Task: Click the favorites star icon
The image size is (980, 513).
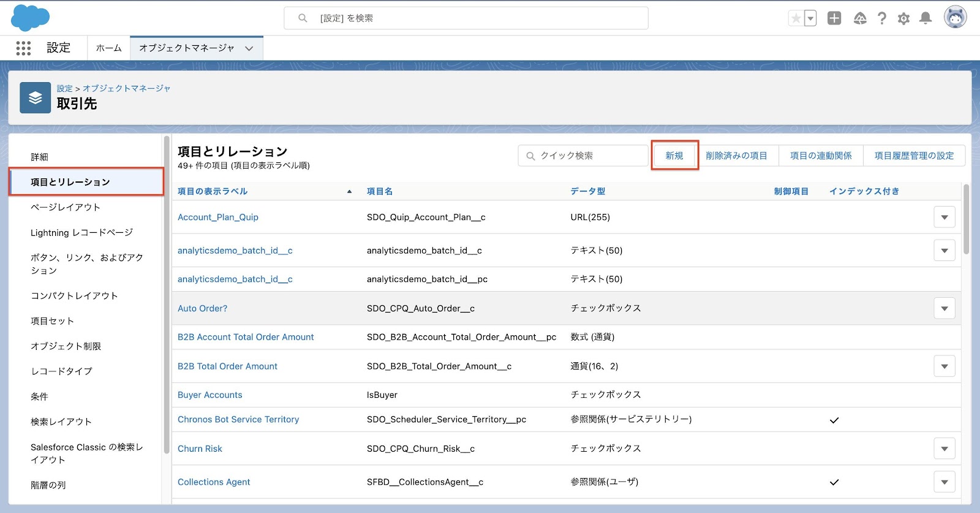Action: point(796,18)
